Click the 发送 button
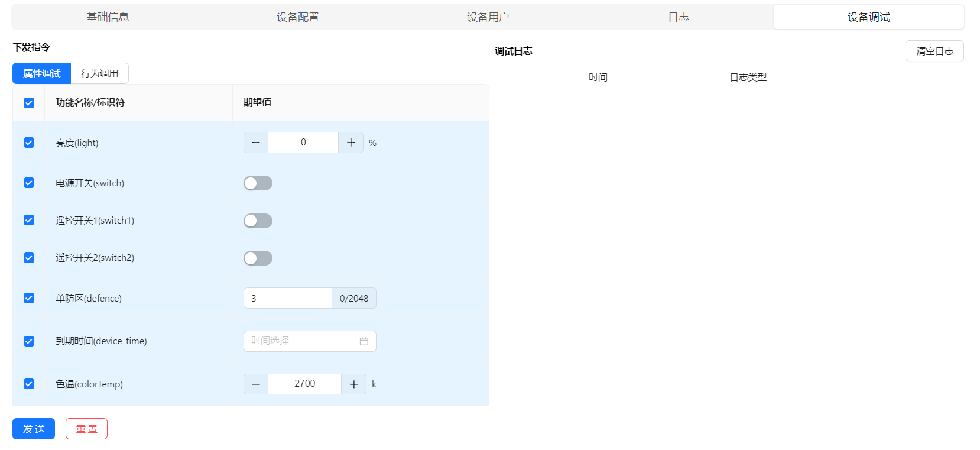980x450 pixels. (x=34, y=429)
